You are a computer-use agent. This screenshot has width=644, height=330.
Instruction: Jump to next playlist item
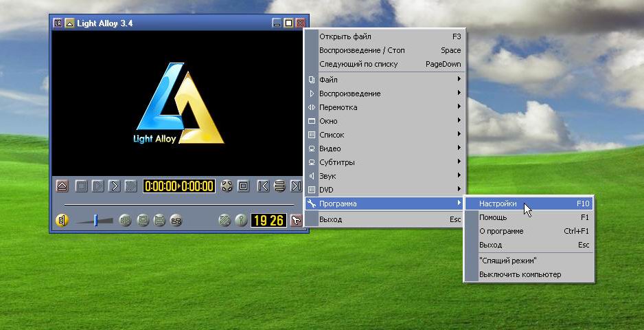click(296, 186)
